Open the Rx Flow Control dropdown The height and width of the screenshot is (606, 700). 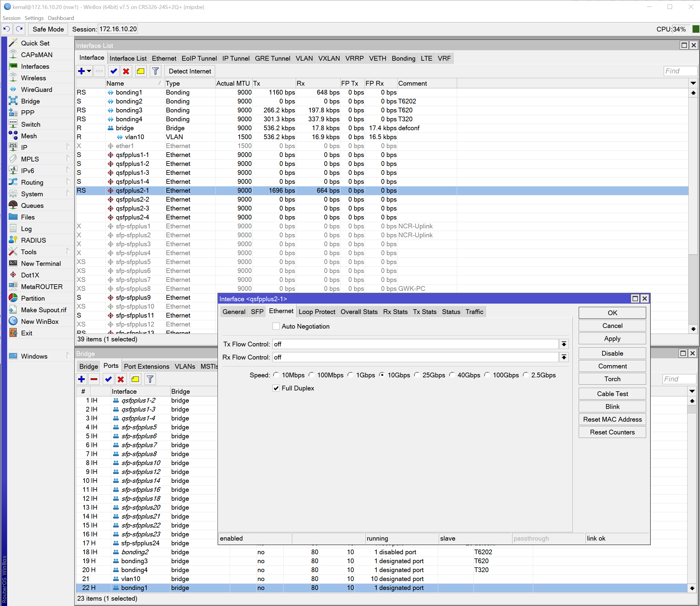point(564,357)
